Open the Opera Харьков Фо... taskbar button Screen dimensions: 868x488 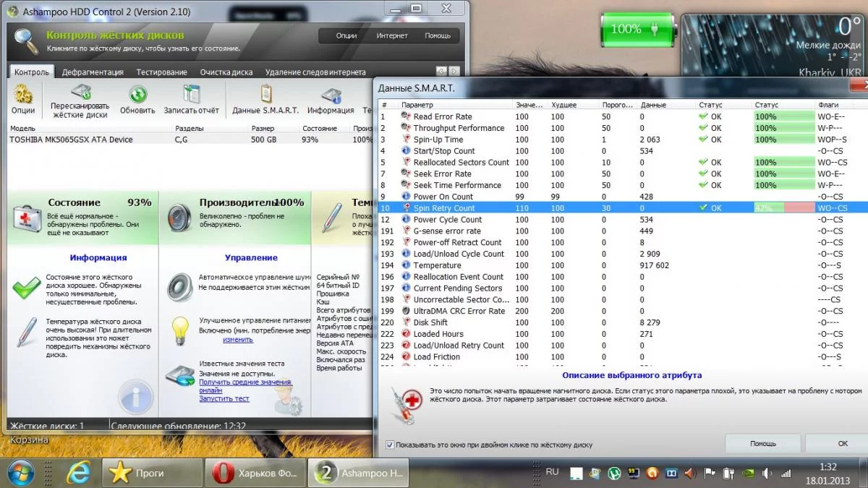255,474
